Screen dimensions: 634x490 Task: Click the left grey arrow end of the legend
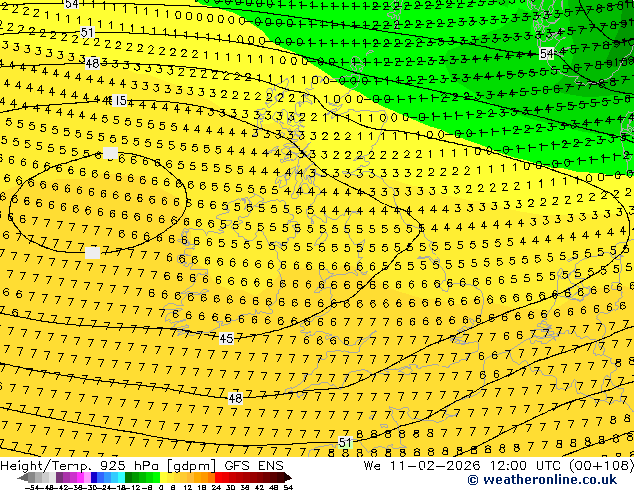point(22,477)
